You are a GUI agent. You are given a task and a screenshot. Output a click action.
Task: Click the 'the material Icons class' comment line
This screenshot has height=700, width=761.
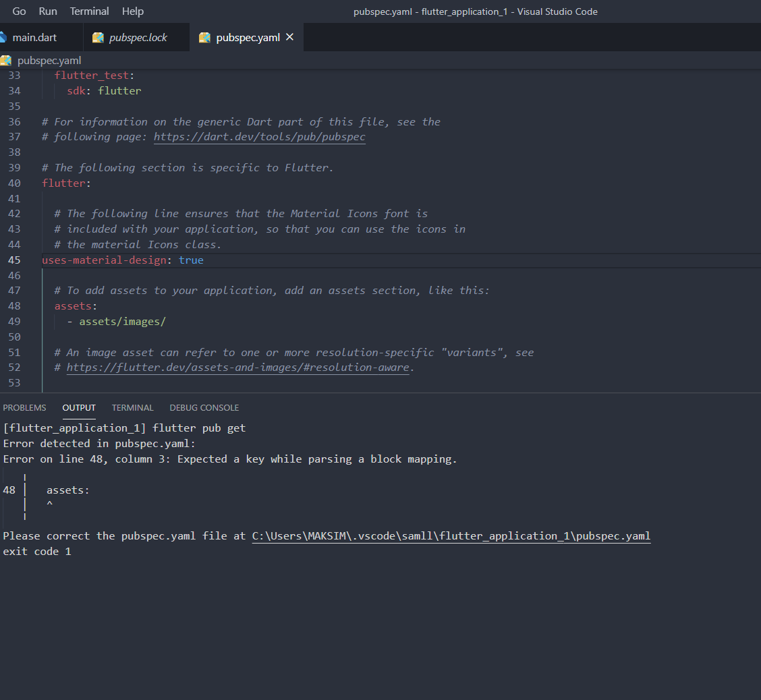(138, 245)
